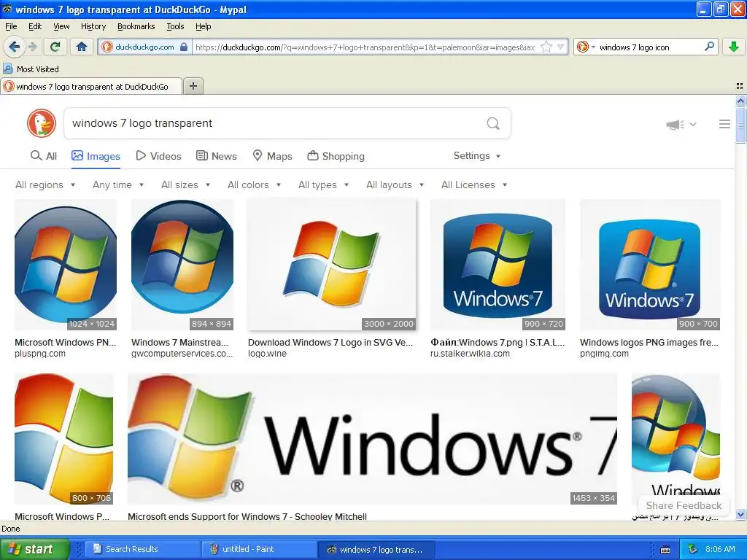Go to the Home page icon
747x560 pixels.
(x=82, y=47)
